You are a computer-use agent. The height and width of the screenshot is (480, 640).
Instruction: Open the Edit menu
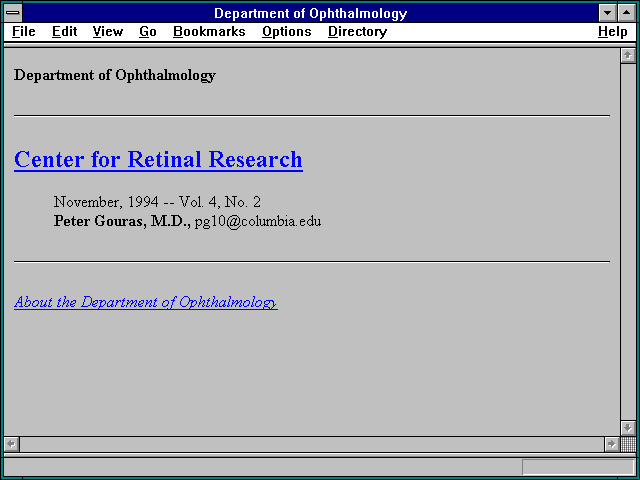click(64, 32)
